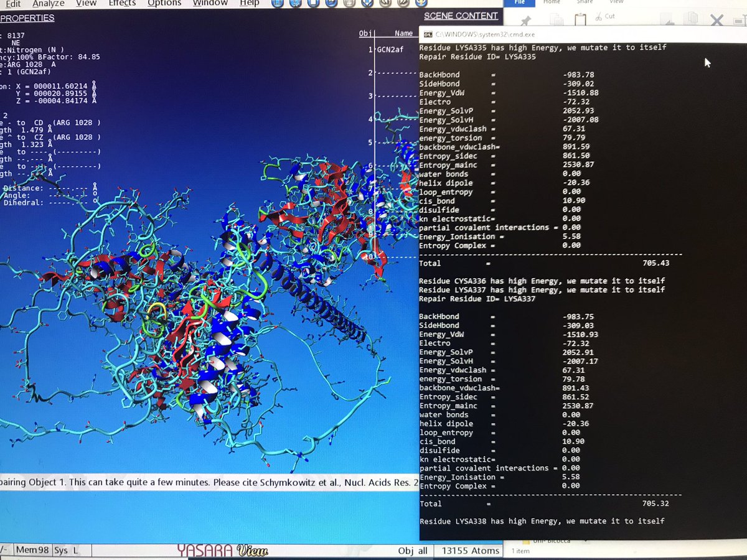Click the 'Residue CYSA336 has high Energy' line
Image resolution: width=747 pixels, height=560 pixels.
[542, 281]
